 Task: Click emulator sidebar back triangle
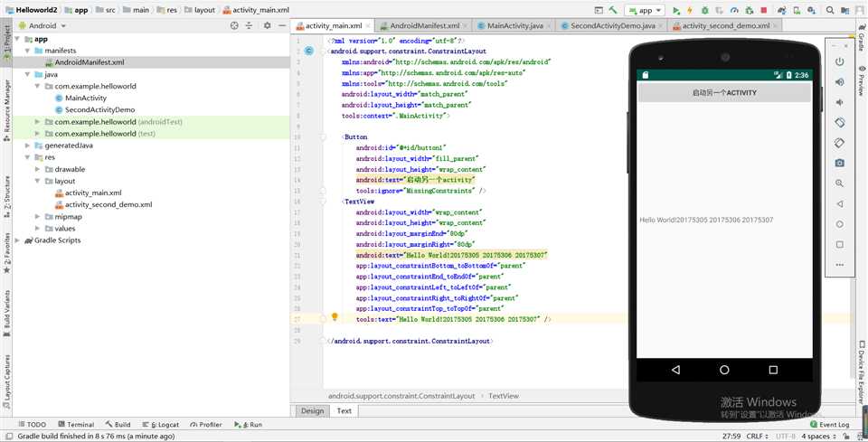click(840, 203)
